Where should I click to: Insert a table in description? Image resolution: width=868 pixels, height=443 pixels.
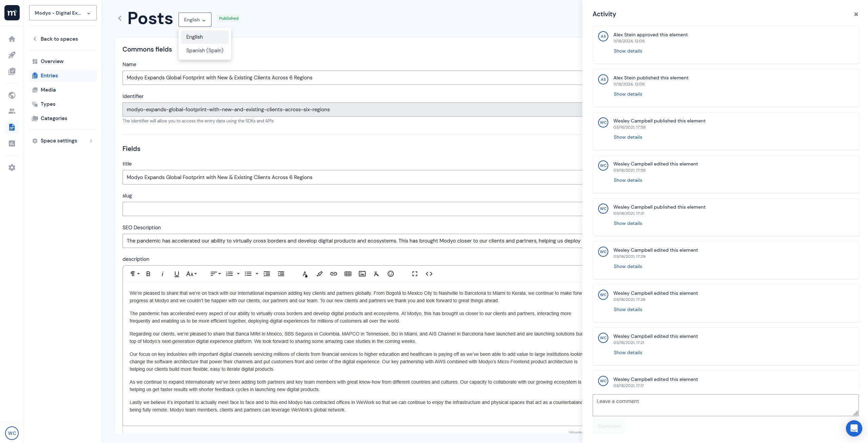pos(348,274)
